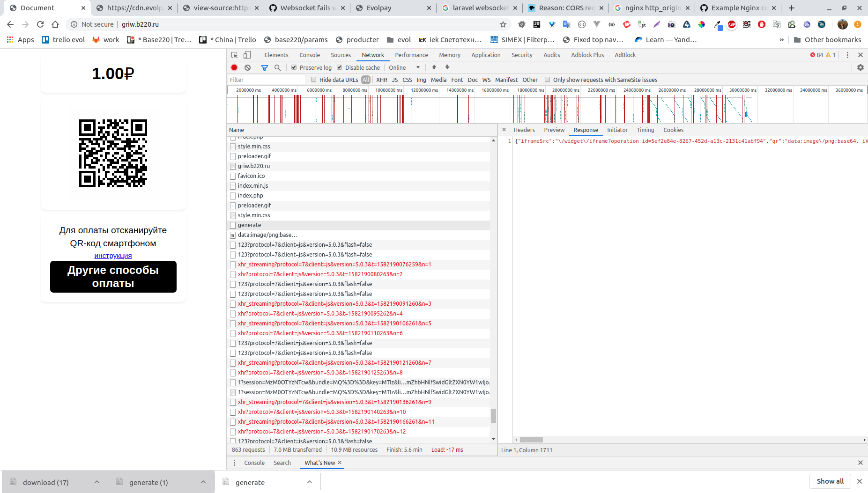Click the Другие способы оплаты button
The height and width of the screenshot is (493, 868).
point(113,277)
